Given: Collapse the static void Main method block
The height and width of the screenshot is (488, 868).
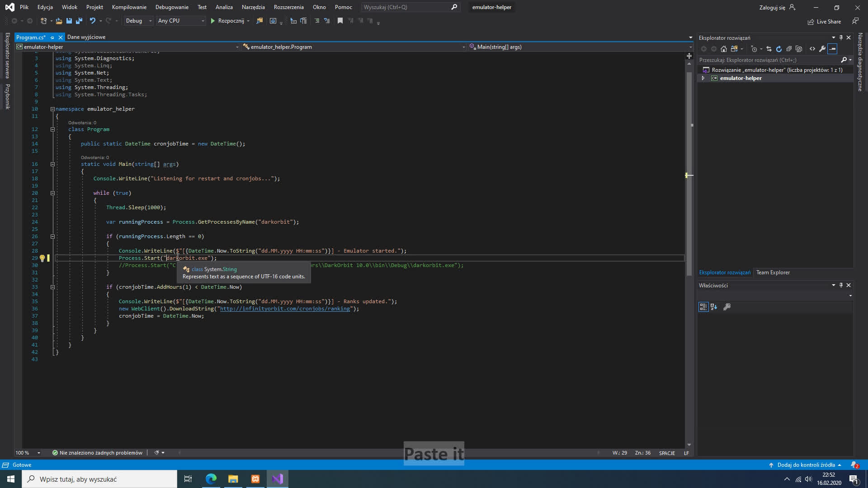Looking at the screenshot, I should [x=52, y=164].
